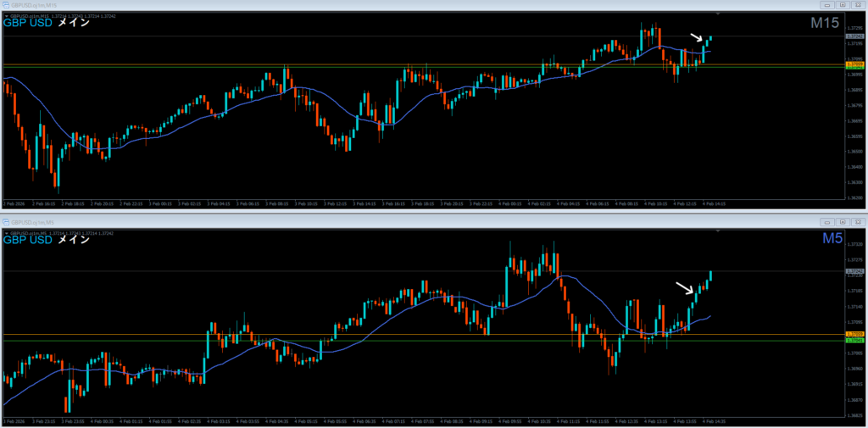The height and width of the screenshot is (428, 868).
Task: Click the chart shift triangle on M5 chart
Action: (x=717, y=230)
